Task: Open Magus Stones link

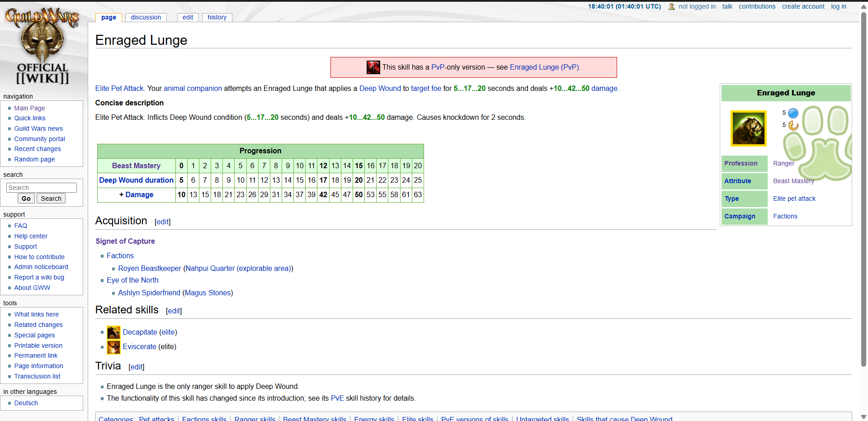Action: point(208,293)
